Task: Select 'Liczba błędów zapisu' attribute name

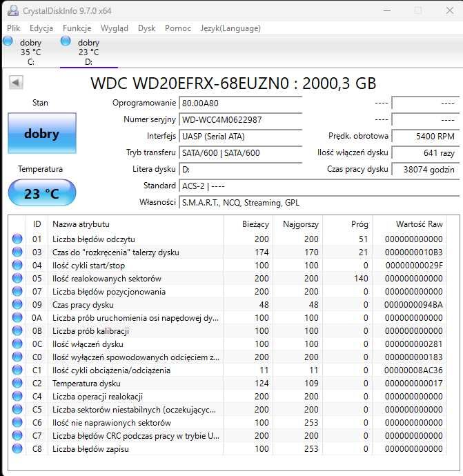Action: point(90,449)
